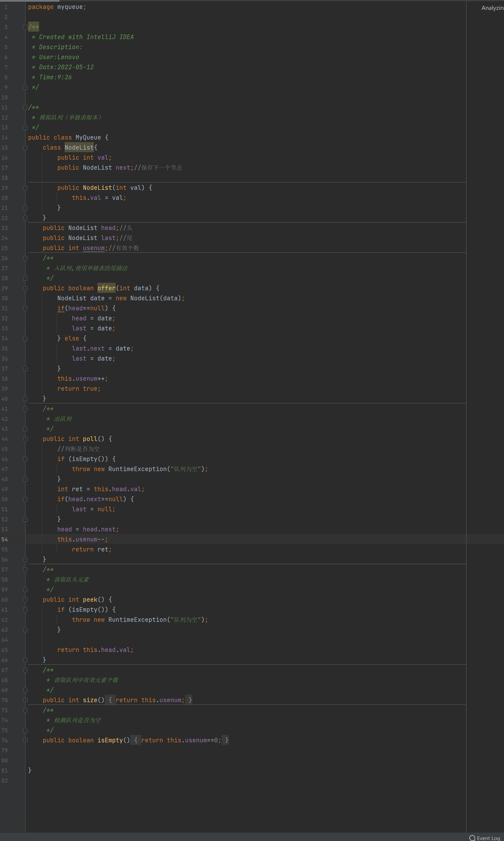The width and height of the screenshot is (504, 841).
Task: Click the highlighted offer method name
Action: (x=106, y=288)
